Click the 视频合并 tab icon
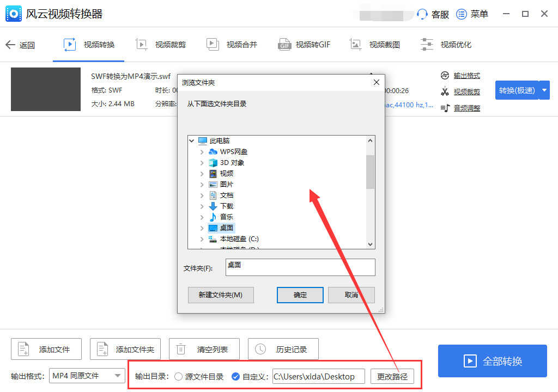Viewport: 558px width, 392px height. (213, 45)
